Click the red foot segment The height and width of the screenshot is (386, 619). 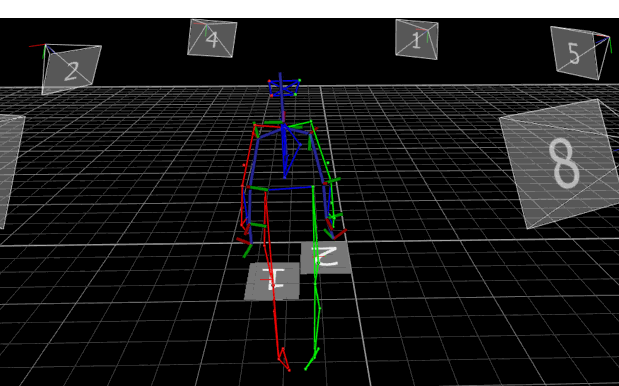pyautogui.click(x=284, y=360)
